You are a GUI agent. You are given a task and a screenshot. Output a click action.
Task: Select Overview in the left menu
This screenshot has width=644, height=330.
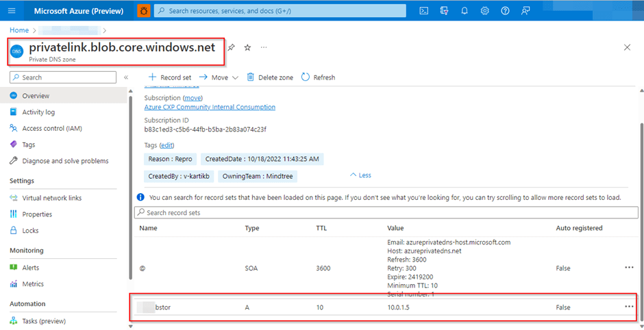[64, 96]
